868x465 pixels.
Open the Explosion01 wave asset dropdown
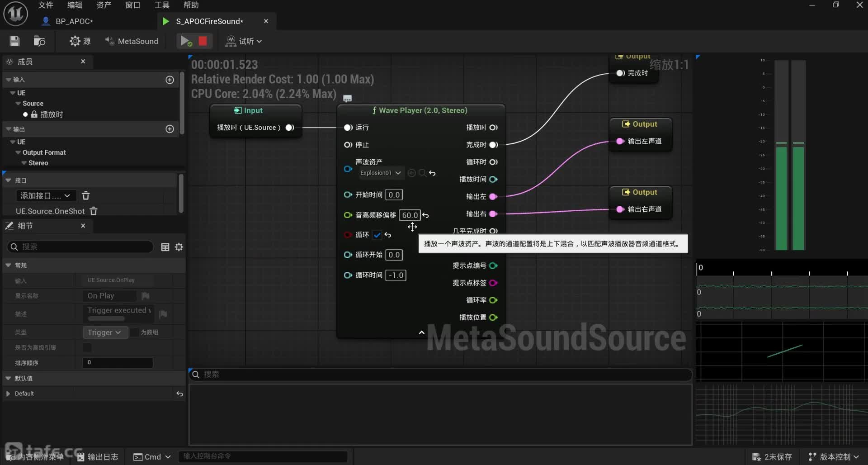click(x=381, y=173)
